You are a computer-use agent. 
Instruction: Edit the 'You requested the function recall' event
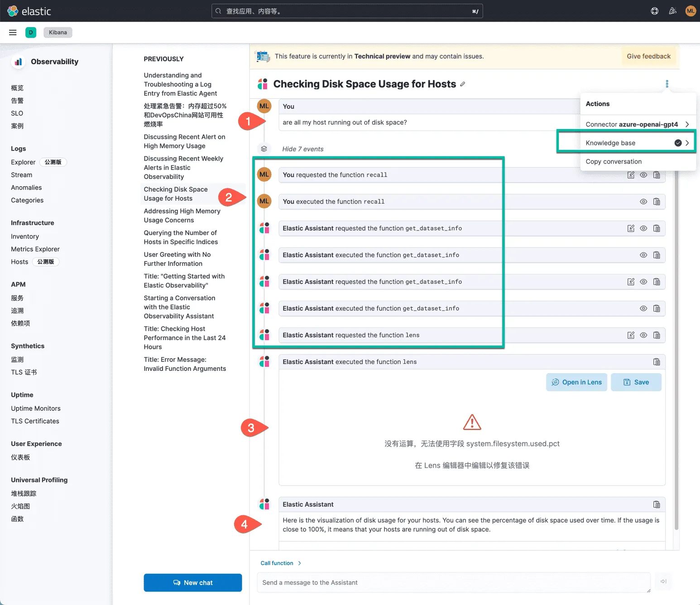click(631, 175)
